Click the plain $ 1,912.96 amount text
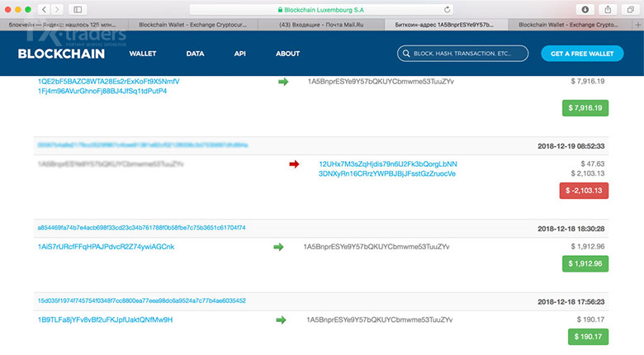 coord(587,247)
